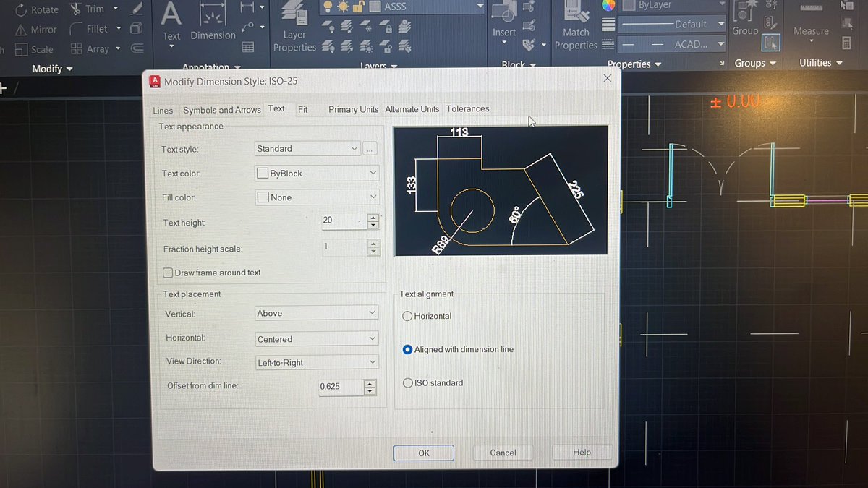This screenshot has width=868, height=488.
Task: Switch to the Lines tab
Action: [x=163, y=111]
